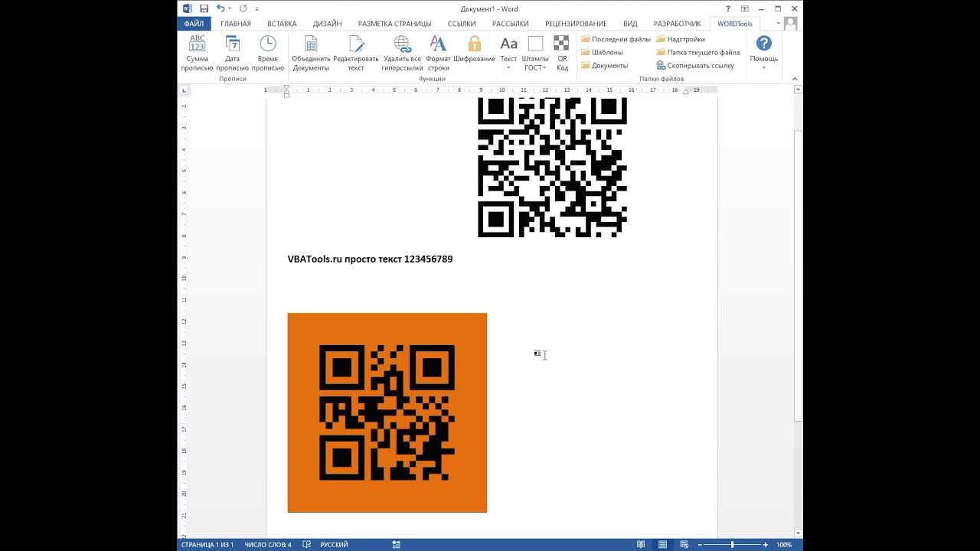
Task: Switch to the РАЗРАБОТЧИК tab
Action: click(x=677, y=24)
